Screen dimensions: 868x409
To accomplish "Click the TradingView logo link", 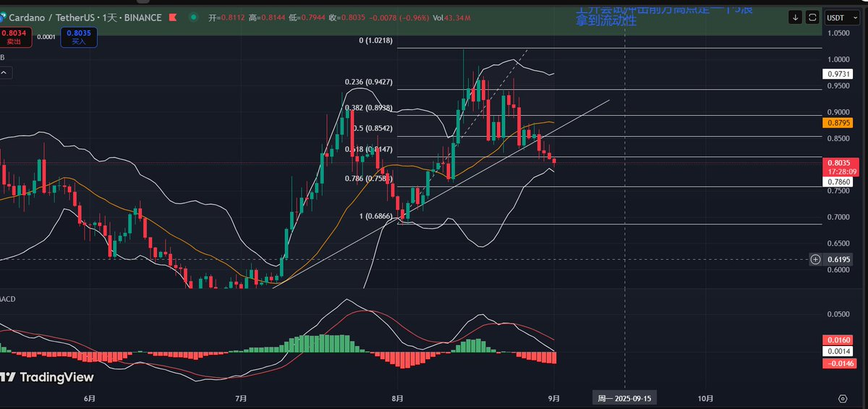I will [48, 377].
